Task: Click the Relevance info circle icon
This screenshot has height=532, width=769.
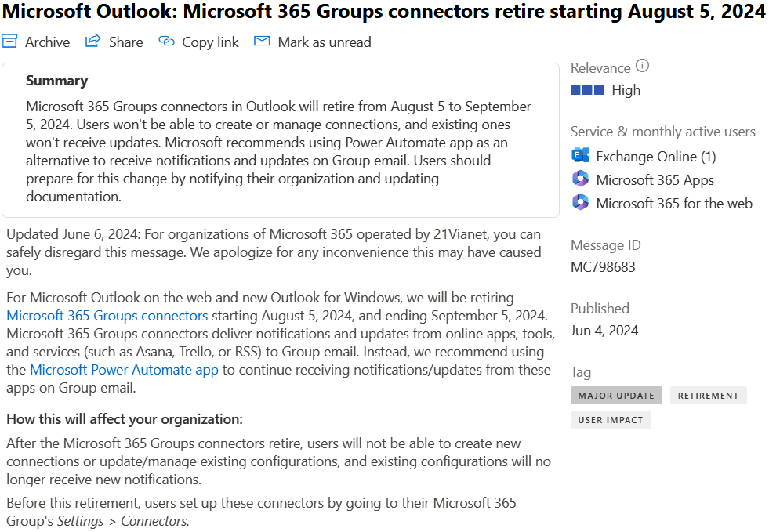Action: click(642, 66)
